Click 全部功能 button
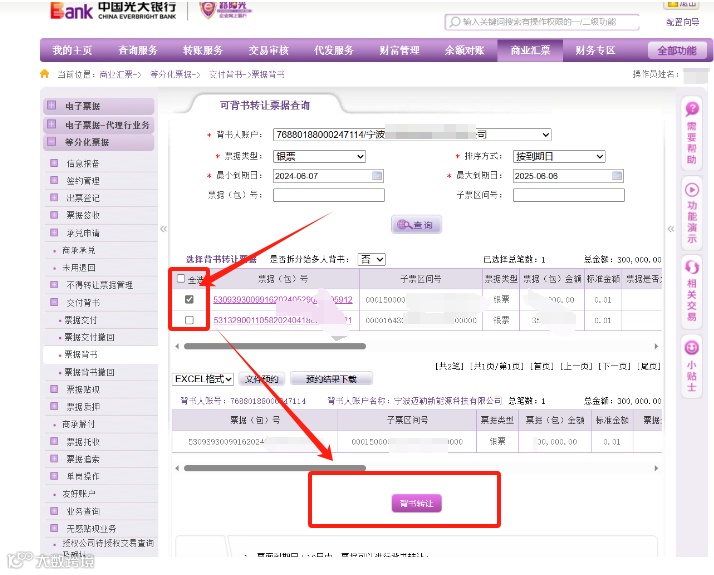This screenshot has width=714, height=575. click(677, 51)
